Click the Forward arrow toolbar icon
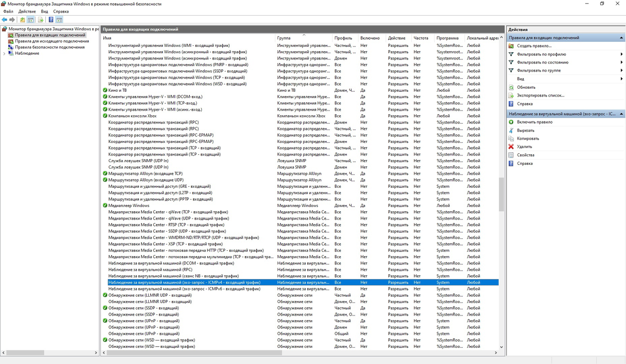626x364 pixels. (x=12, y=19)
